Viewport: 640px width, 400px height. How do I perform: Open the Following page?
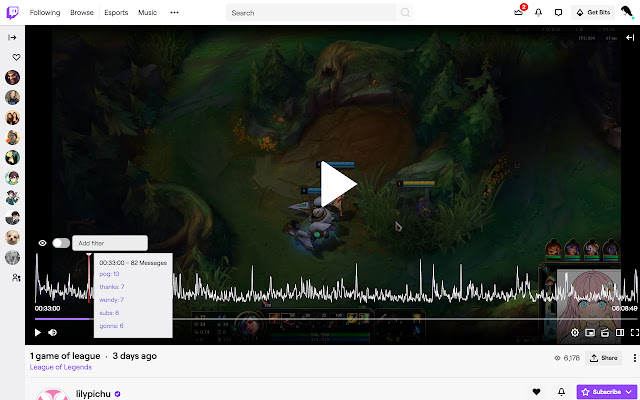pyautogui.click(x=45, y=13)
